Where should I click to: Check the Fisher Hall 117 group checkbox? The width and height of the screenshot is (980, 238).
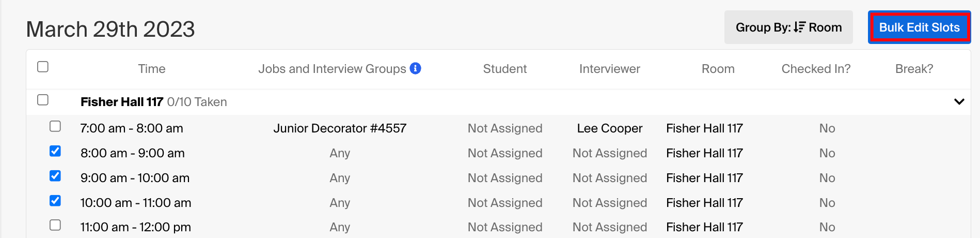(43, 100)
